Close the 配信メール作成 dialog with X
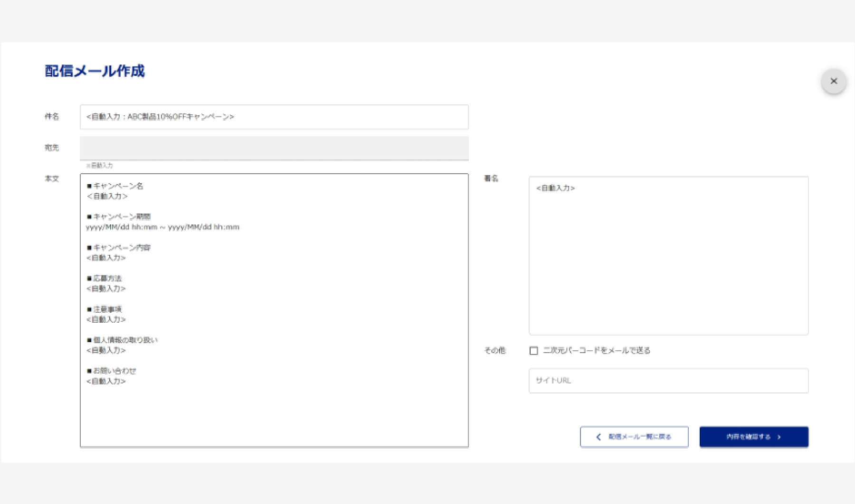This screenshot has width=855, height=504. click(834, 81)
